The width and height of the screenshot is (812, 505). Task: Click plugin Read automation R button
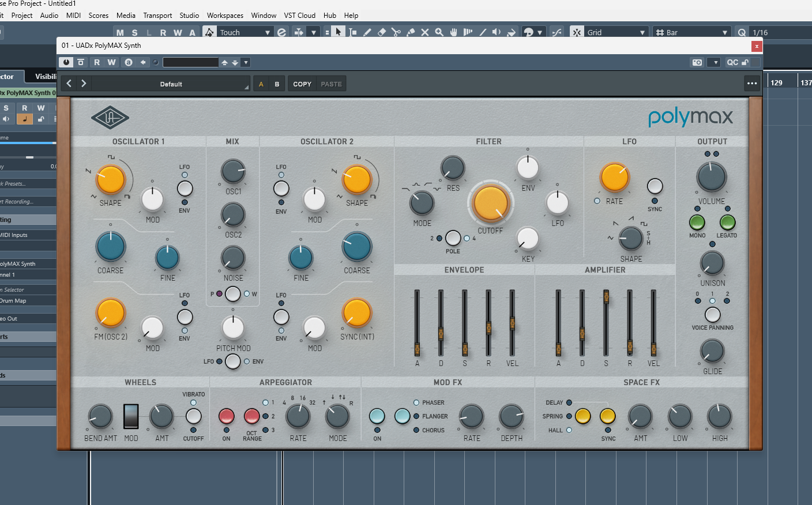click(97, 62)
